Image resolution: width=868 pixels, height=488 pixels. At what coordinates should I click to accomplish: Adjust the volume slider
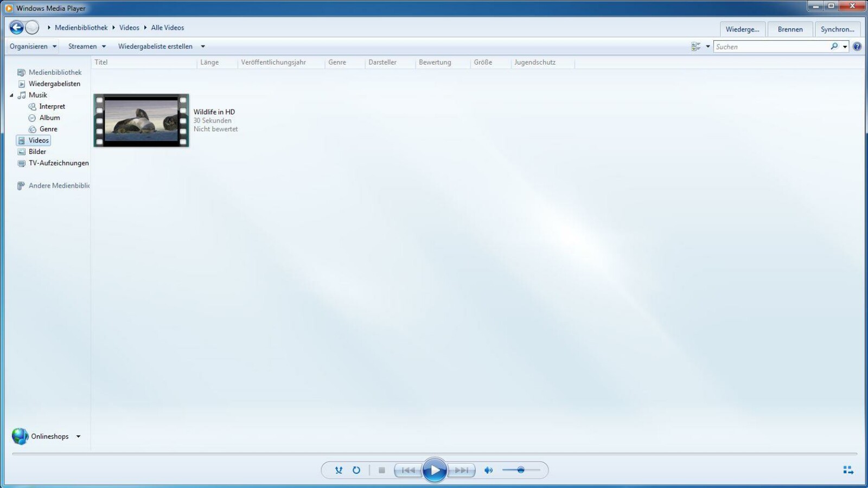(522, 470)
